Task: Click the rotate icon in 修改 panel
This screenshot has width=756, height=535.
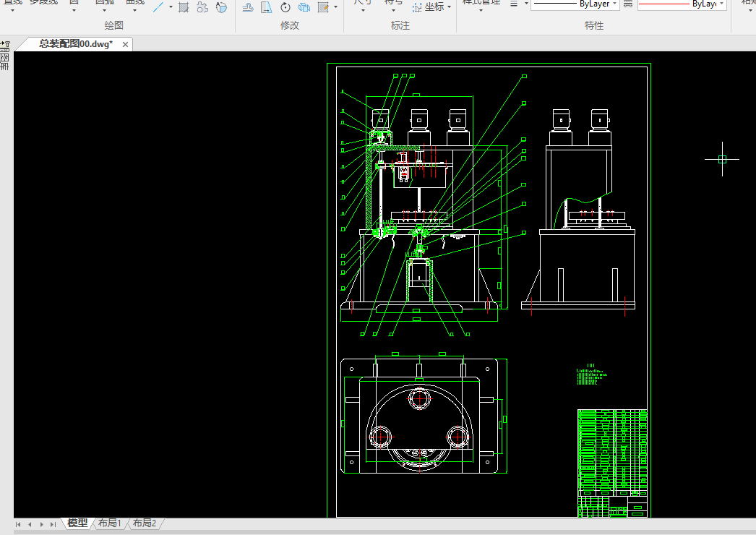Action: point(285,7)
